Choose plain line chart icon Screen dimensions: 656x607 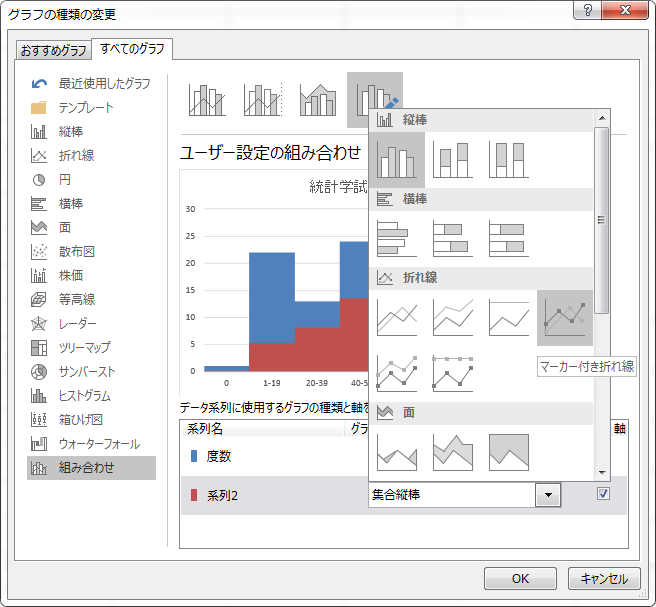pyautogui.click(x=397, y=318)
